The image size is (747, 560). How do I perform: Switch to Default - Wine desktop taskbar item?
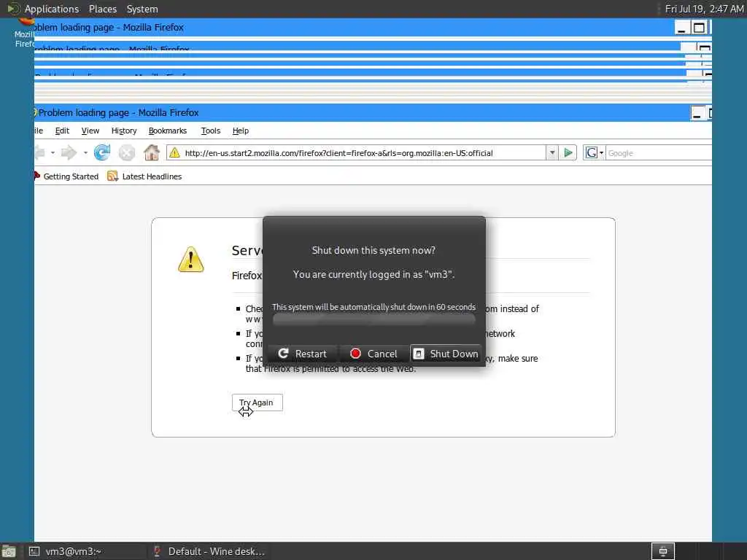[x=209, y=551]
